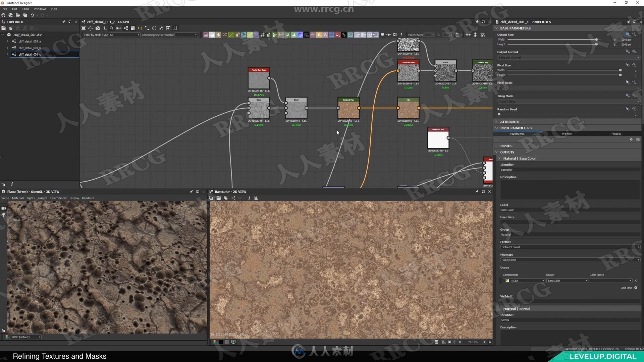This screenshot has width=644, height=362.
Task: Click the comment icon in node toolbar
Action: click(x=382, y=35)
